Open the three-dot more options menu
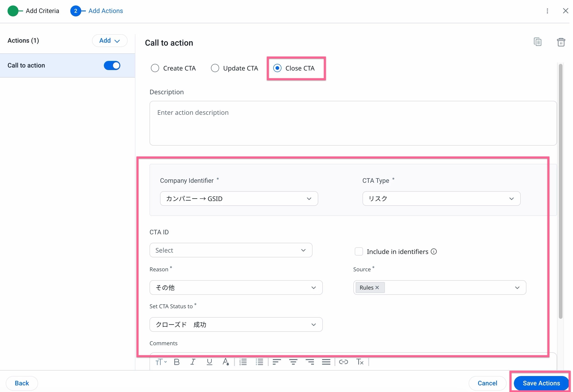Viewport: 573px width, 392px height. (547, 11)
